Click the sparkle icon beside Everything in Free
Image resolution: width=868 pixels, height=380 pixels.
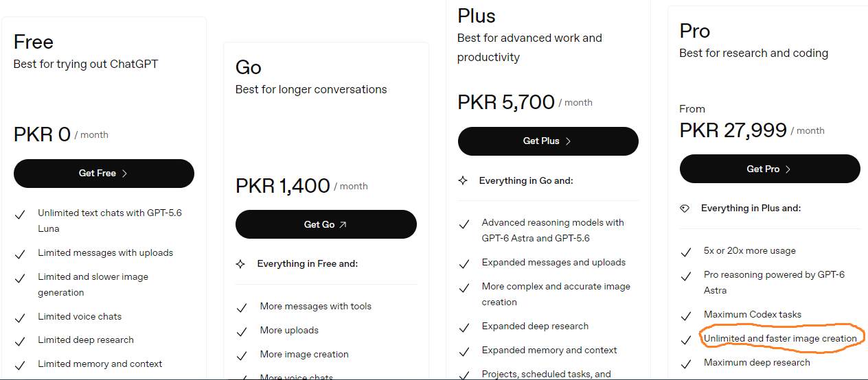240,264
